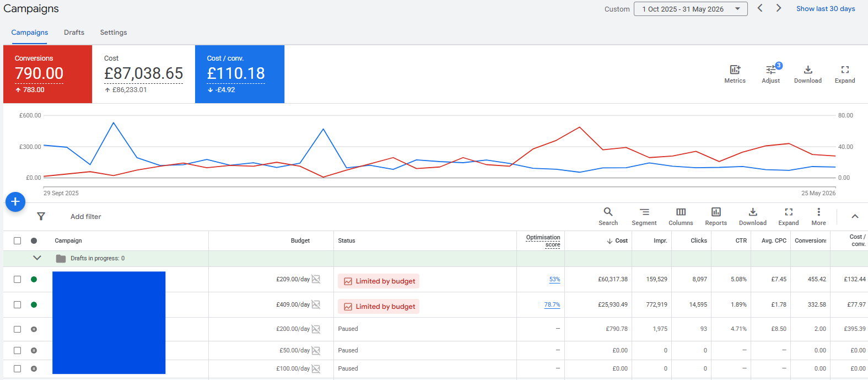Open the More three-dot menu
The width and height of the screenshot is (868, 380).
[818, 212]
